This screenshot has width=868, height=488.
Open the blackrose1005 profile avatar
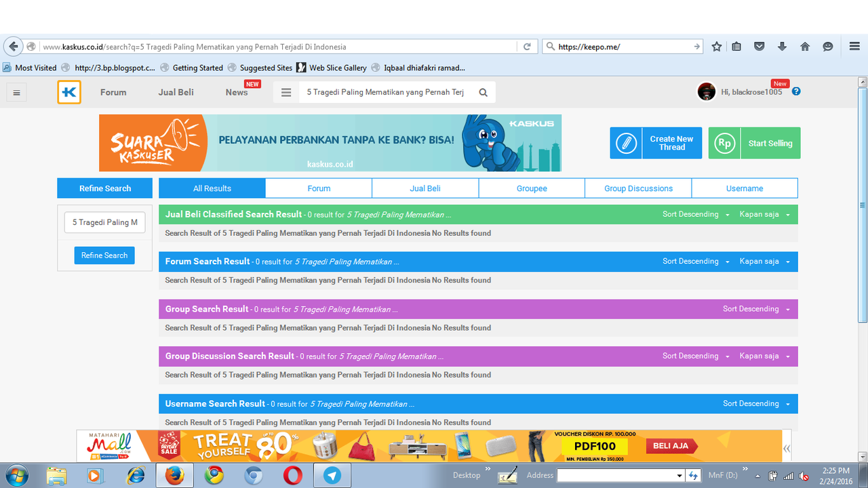[x=707, y=91]
